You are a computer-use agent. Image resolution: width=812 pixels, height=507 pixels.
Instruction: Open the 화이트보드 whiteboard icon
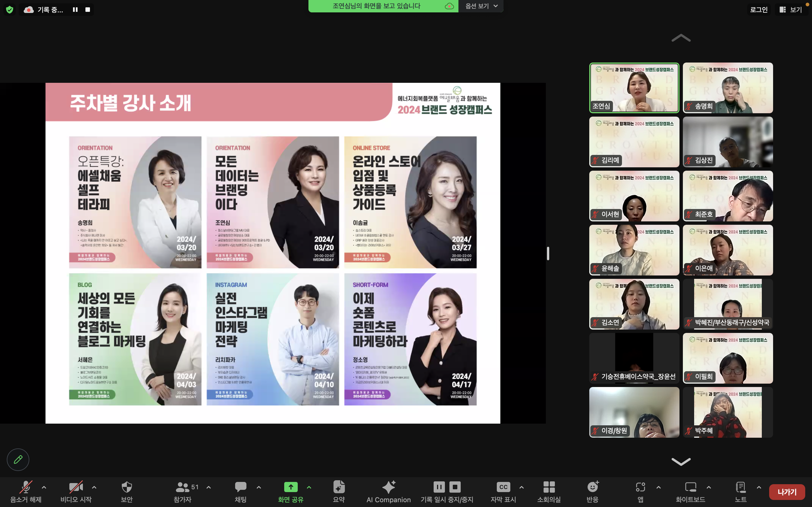690,487
